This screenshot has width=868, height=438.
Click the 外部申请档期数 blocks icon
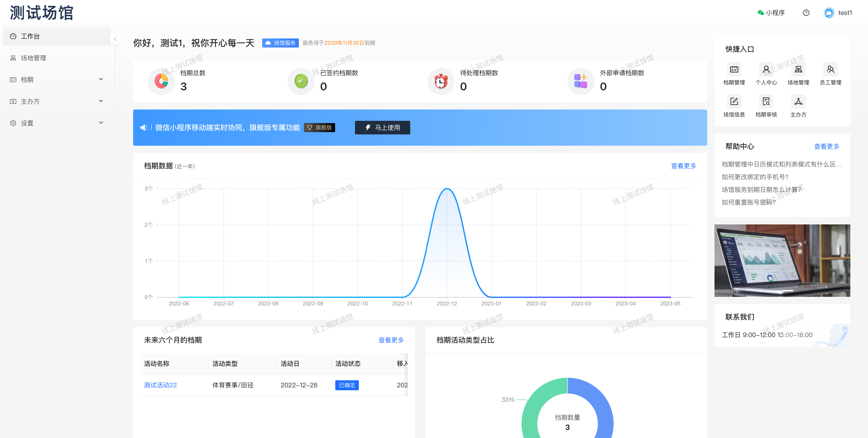pos(580,81)
